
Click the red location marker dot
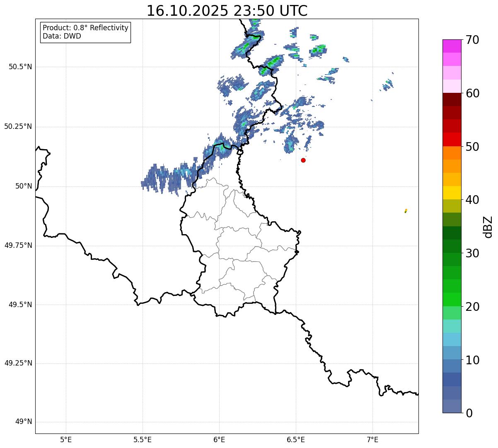[303, 160]
